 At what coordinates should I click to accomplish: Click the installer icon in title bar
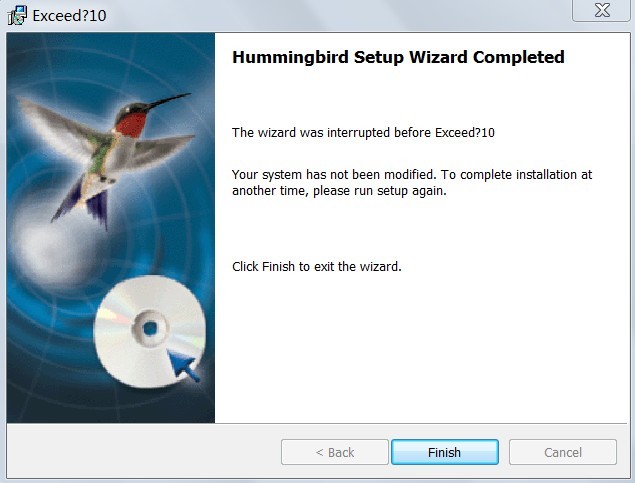pyautogui.click(x=17, y=15)
